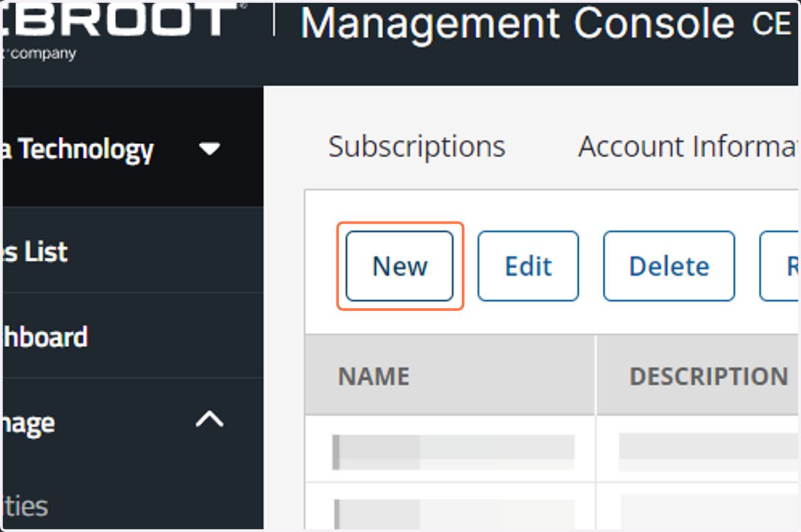
Task: Open the Entities item under Manage
Action: point(25,505)
